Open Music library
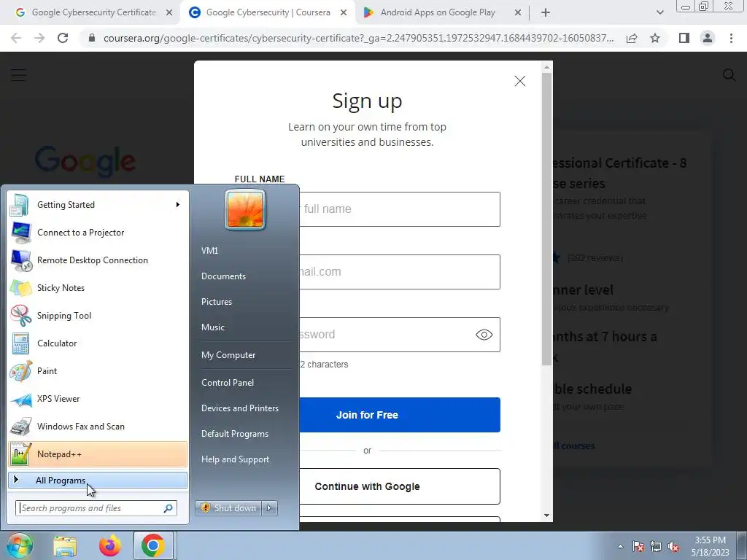Viewport: 747px width, 560px height. point(213,327)
